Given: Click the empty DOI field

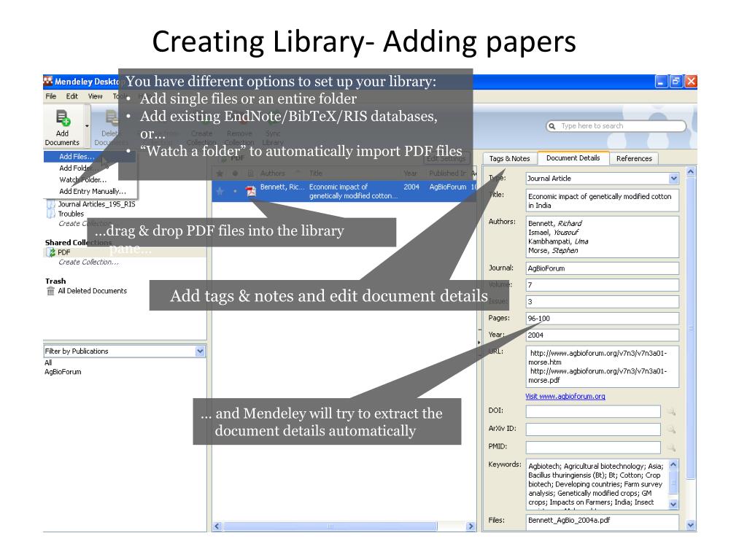Looking at the screenshot, I should [x=593, y=411].
